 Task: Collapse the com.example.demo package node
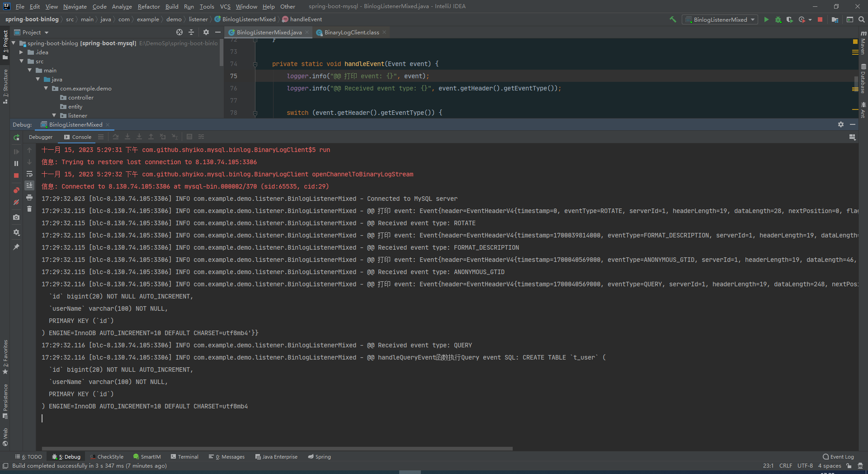46,89
